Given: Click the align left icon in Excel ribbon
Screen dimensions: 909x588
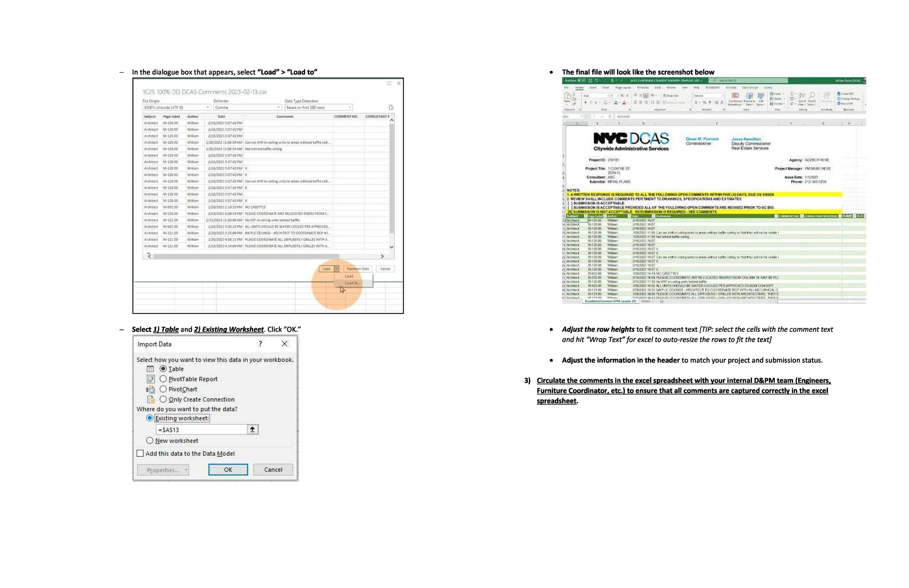Looking at the screenshot, I should pyautogui.click(x=635, y=103).
